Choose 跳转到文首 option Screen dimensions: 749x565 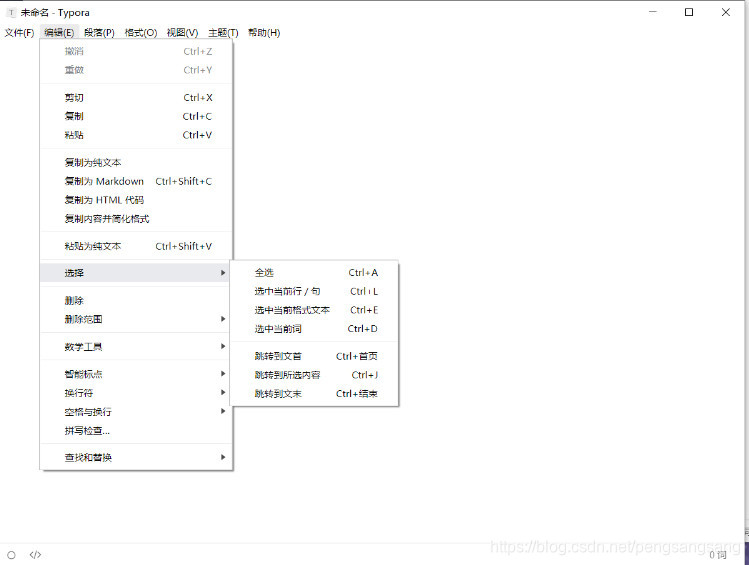[314, 356]
